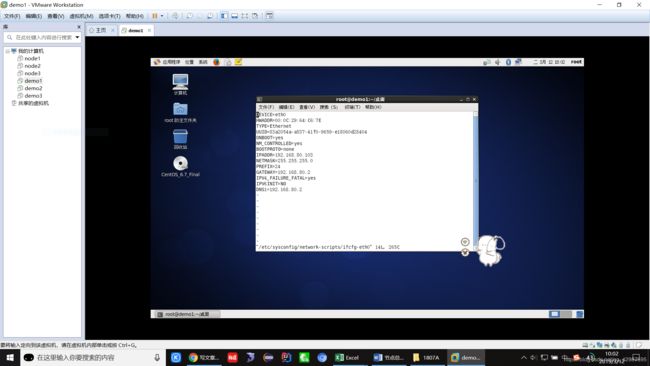Open the 位置 menu in CentOS panel

click(x=189, y=62)
